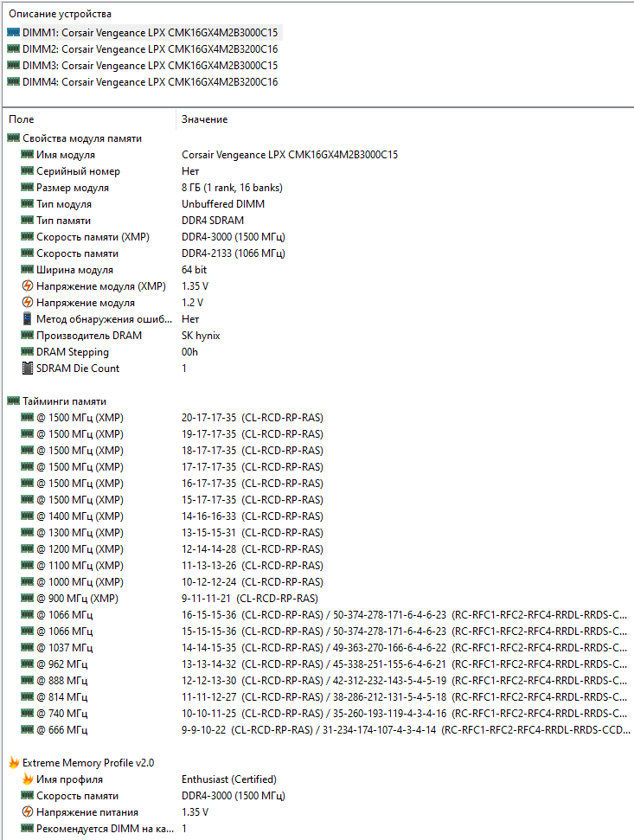Click the 'Описание устройства' header
This screenshot has width=634, height=840.
click(60, 14)
